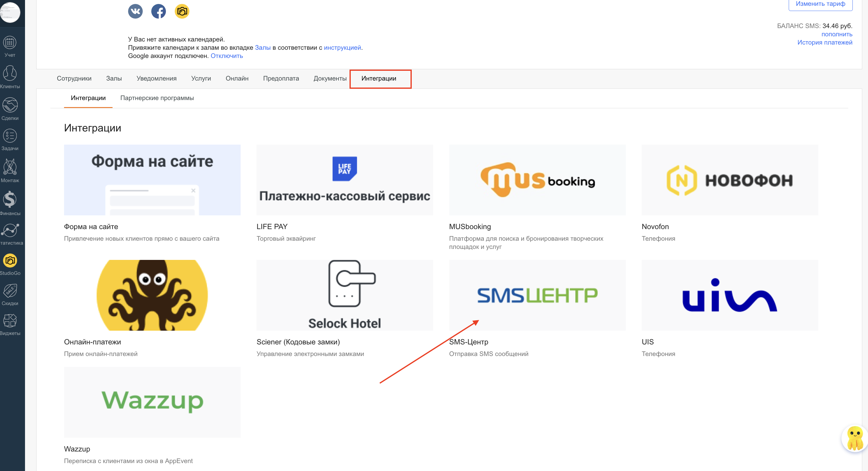The height and width of the screenshot is (471, 868).
Task: Click the UIS title
Action: coord(647,342)
